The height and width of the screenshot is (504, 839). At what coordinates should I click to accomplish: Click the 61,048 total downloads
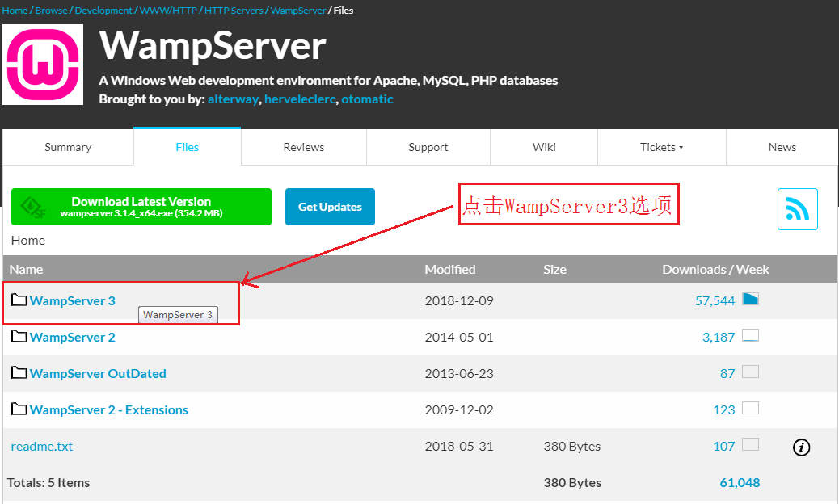[x=740, y=483]
